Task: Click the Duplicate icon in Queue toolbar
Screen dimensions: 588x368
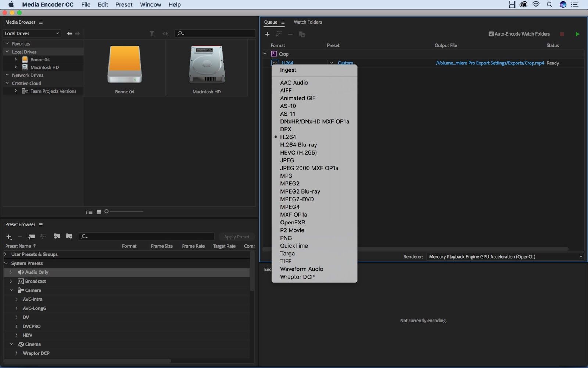Action: click(x=302, y=34)
